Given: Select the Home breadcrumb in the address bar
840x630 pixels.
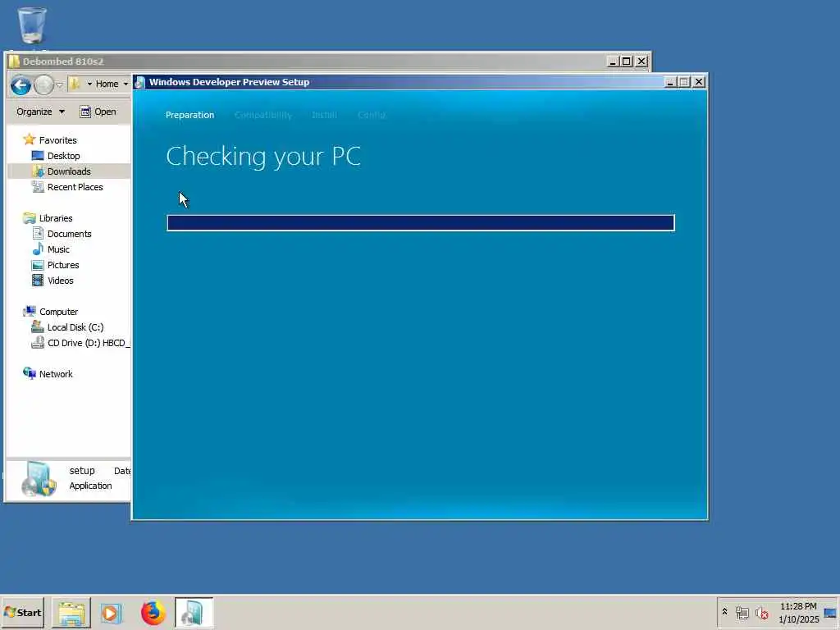Looking at the screenshot, I should [107, 84].
